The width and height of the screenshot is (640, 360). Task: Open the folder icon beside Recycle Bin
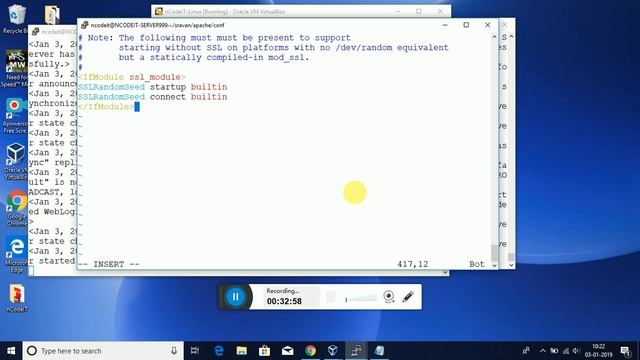click(x=52, y=15)
